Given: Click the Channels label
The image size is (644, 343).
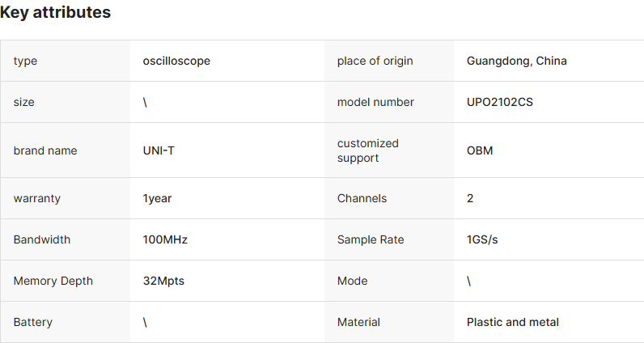Looking at the screenshot, I should coord(362,198).
